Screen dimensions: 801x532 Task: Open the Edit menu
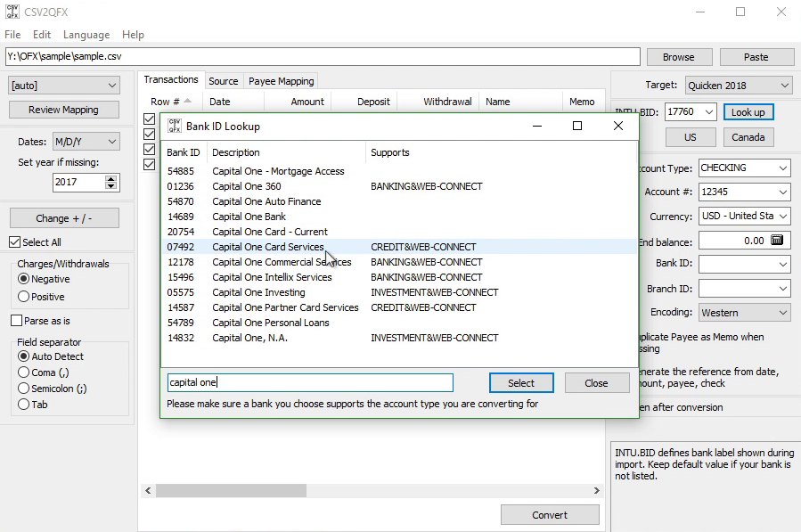(42, 34)
